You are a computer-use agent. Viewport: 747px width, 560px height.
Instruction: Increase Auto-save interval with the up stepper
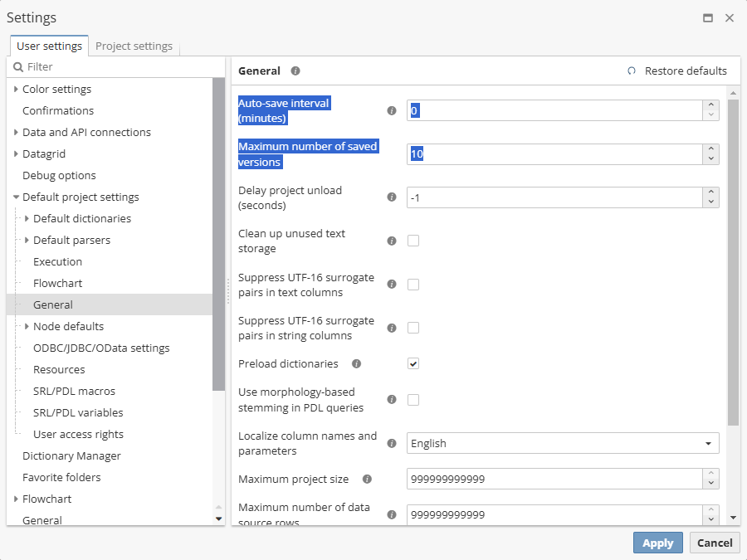point(711,105)
